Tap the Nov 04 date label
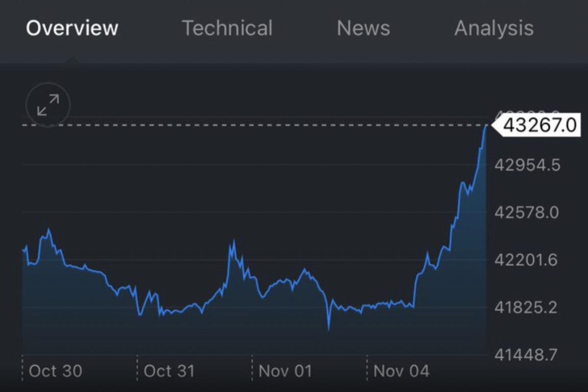Image resolution: width=588 pixels, height=392 pixels. coord(401,371)
